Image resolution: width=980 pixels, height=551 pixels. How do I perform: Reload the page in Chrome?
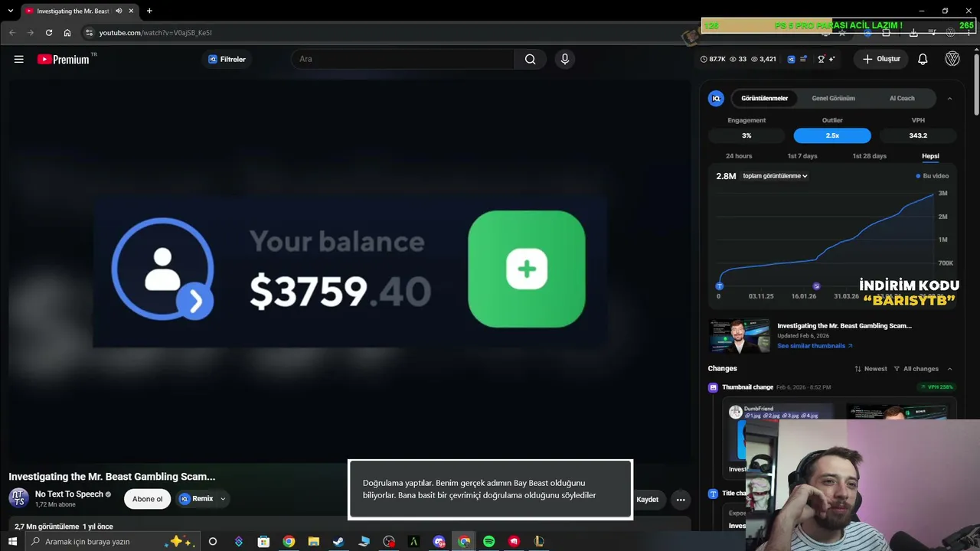(49, 33)
